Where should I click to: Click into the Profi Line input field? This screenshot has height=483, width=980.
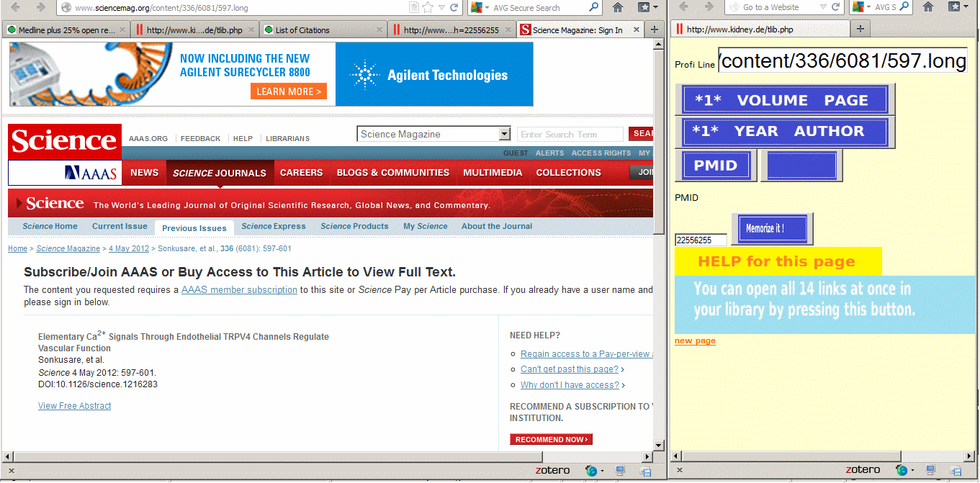pos(842,61)
